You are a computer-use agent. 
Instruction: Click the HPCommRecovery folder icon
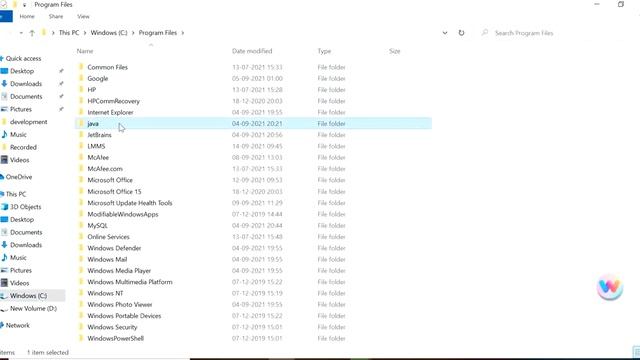81,101
